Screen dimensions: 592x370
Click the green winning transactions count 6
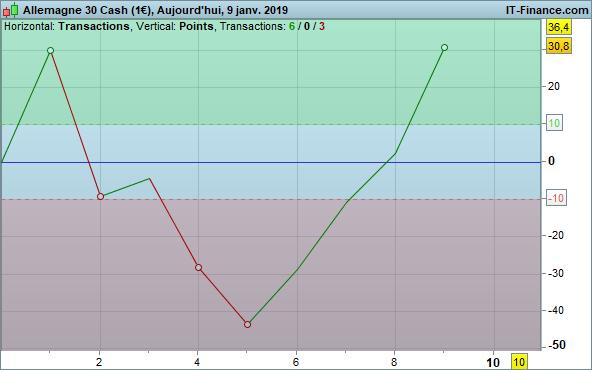(x=292, y=26)
